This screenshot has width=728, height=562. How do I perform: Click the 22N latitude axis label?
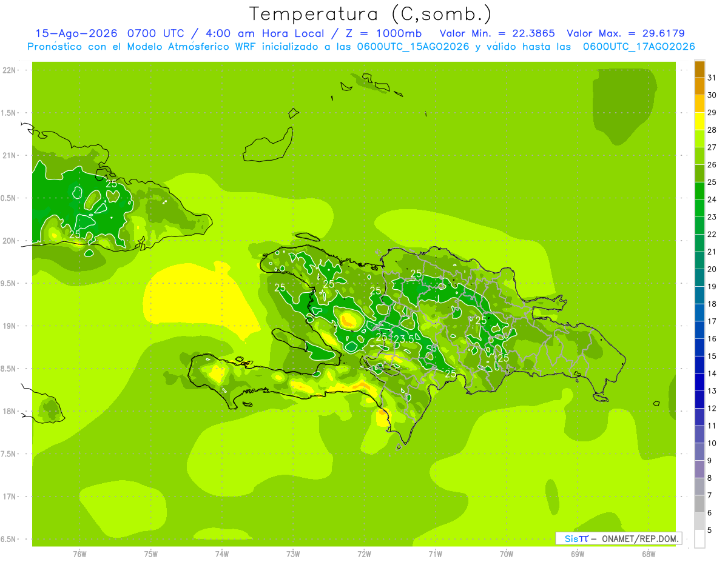9,70
